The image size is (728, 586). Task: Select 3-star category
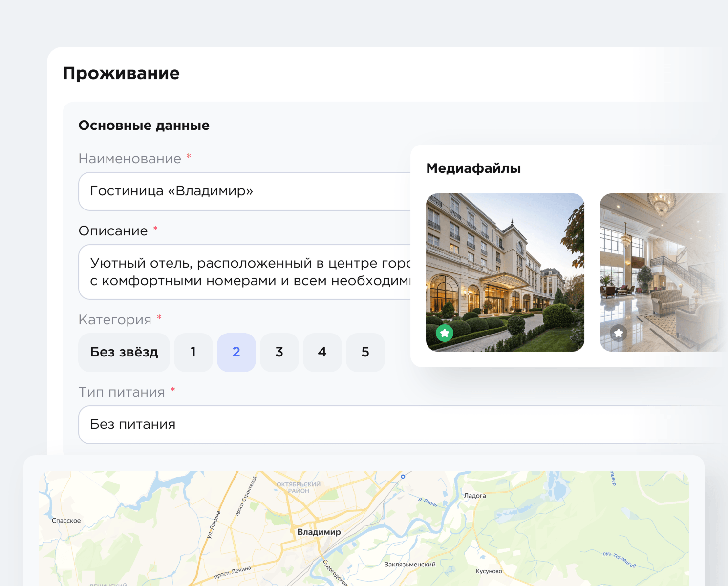pyautogui.click(x=279, y=353)
